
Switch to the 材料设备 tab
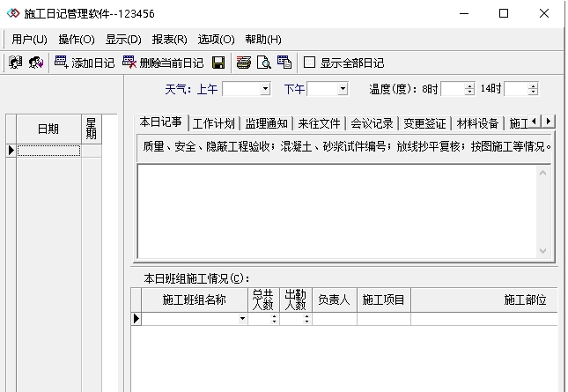(477, 123)
